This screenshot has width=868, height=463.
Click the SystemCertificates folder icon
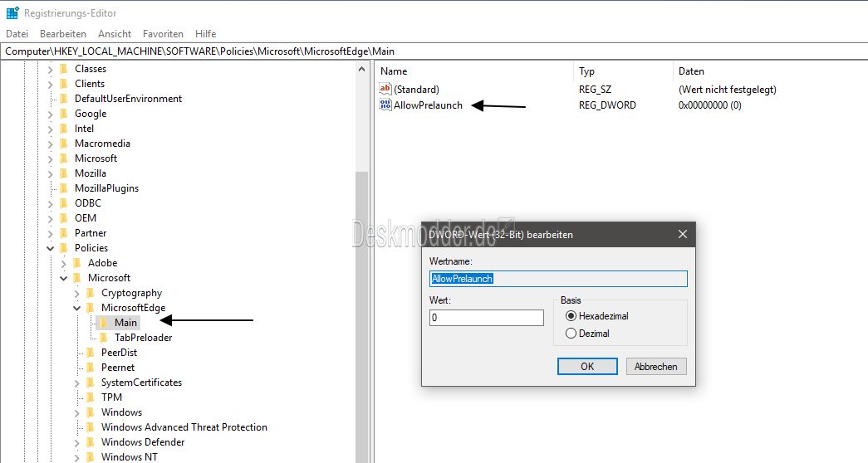click(x=91, y=383)
